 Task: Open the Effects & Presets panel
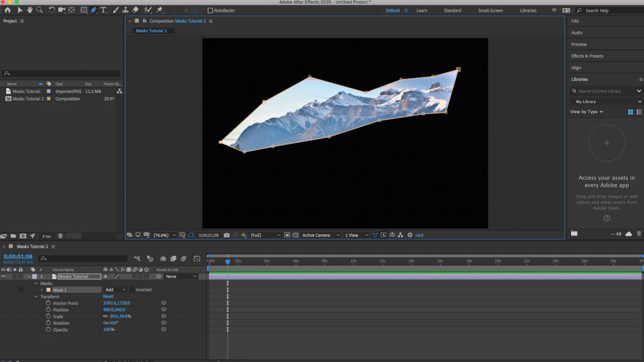pyautogui.click(x=587, y=56)
